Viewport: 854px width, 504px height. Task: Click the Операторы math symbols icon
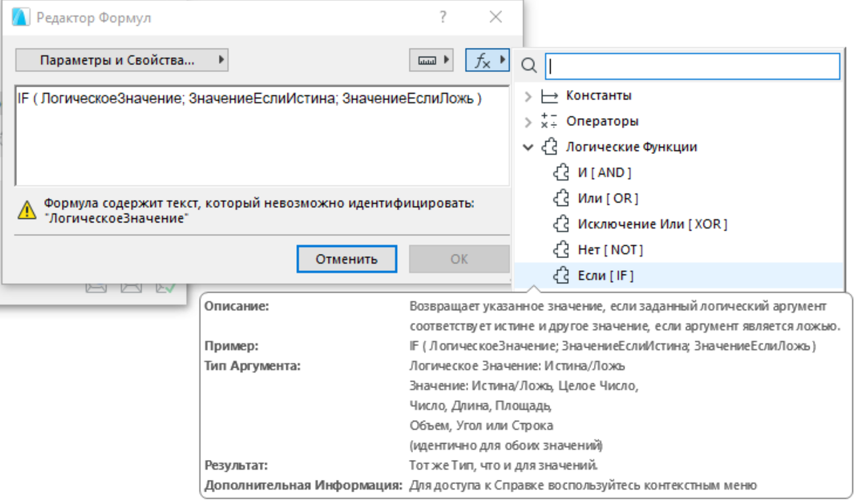pos(549,121)
